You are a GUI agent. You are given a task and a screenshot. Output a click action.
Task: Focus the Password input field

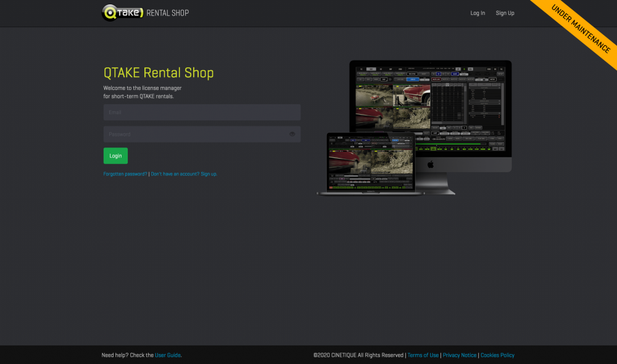(202, 134)
